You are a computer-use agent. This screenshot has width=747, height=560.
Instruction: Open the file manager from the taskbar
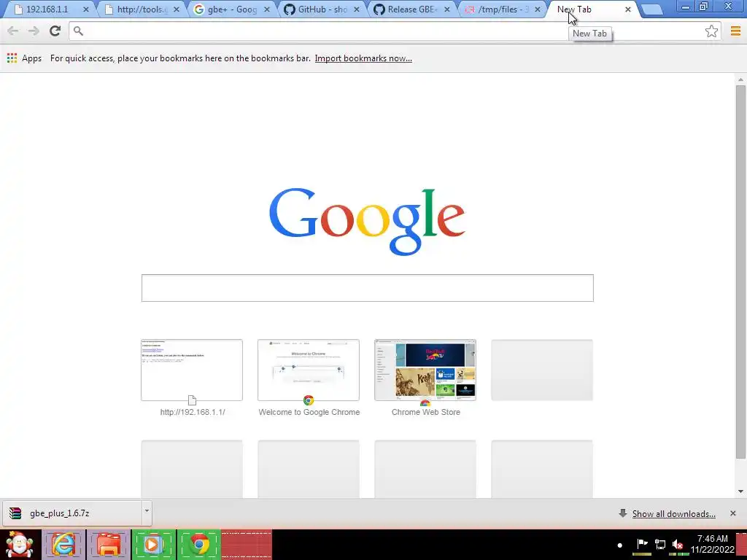[x=109, y=545]
